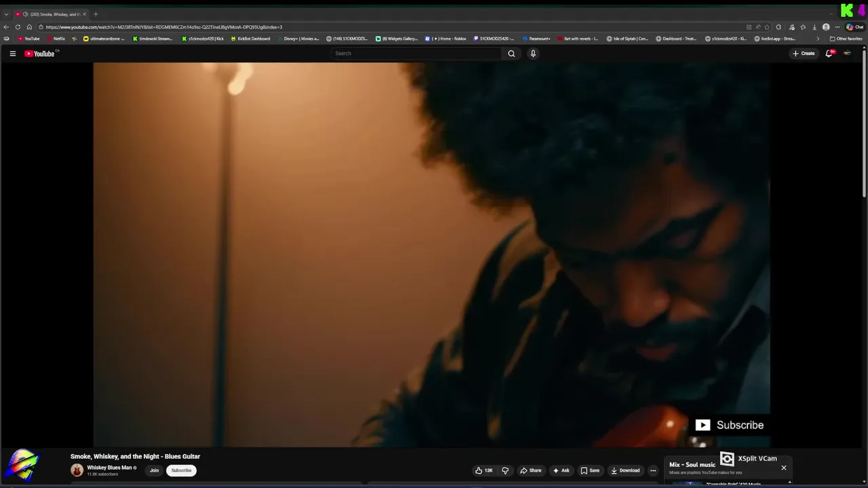Open the Paramount+ bookmark
Viewport: 868px width, 488px height.
pos(536,39)
